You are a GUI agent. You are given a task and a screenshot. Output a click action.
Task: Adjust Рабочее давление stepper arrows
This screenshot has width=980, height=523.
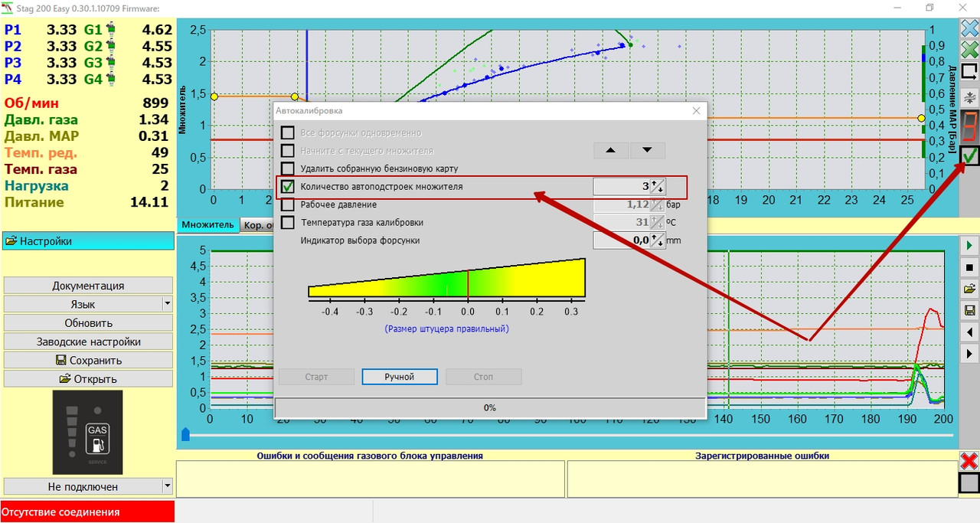(x=657, y=204)
